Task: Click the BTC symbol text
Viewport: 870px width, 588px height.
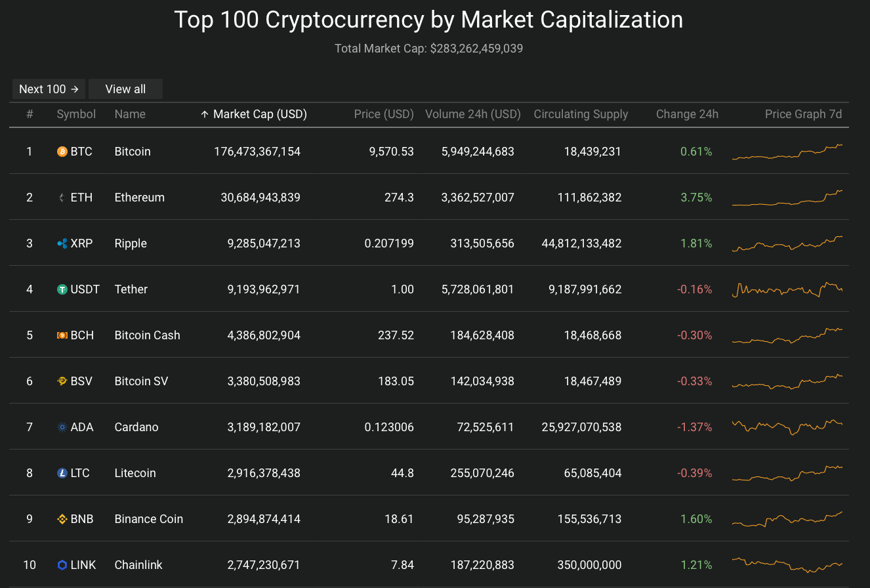Action: [x=81, y=152]
